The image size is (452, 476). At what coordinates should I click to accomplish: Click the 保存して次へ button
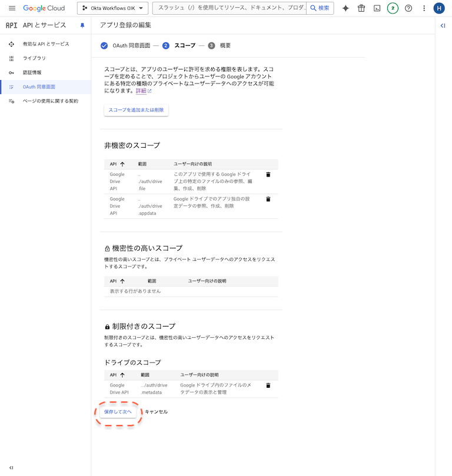(x=118, y=412)
